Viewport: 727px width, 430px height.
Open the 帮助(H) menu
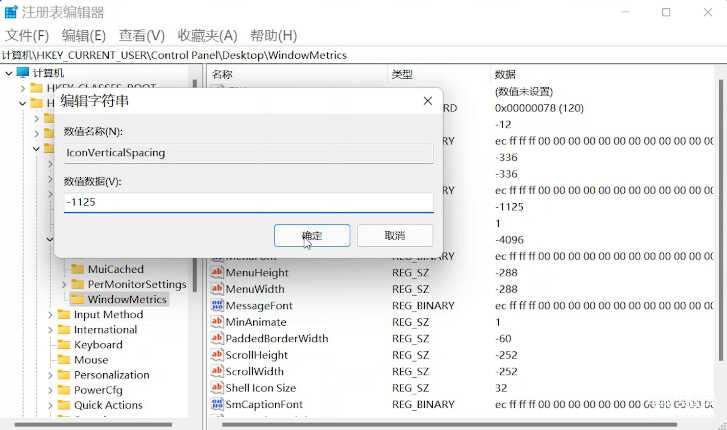(x=274, y=35)
